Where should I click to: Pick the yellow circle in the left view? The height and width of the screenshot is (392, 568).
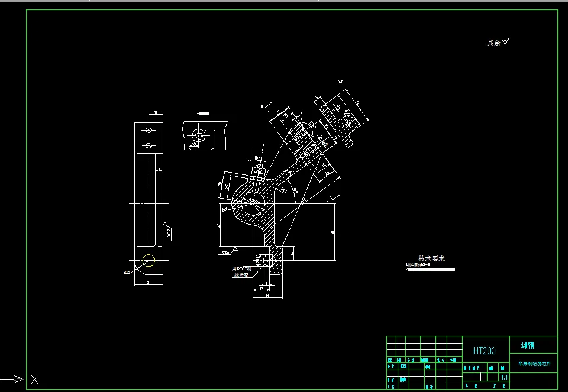[x=149, y=260]
